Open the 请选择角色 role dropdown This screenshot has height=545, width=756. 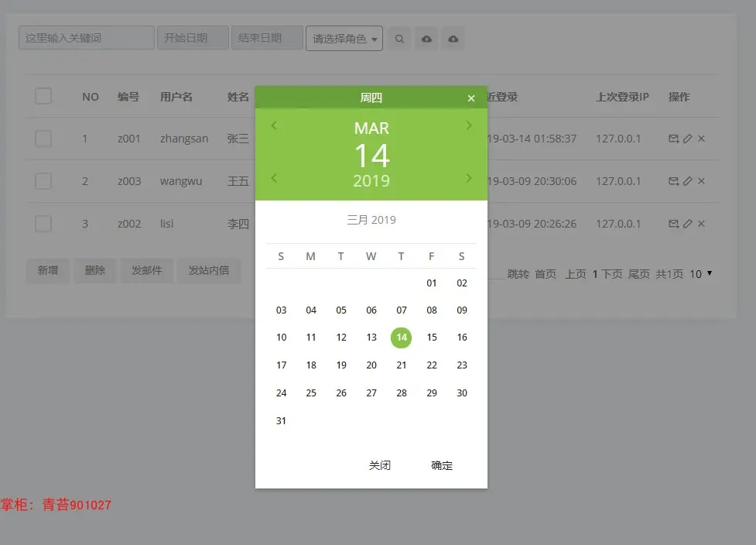[x=344, y=39]
